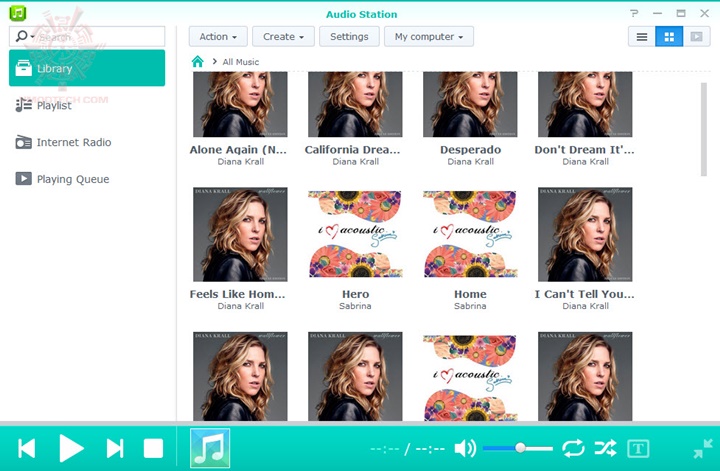Click the Desperado song title

point(470,150)
